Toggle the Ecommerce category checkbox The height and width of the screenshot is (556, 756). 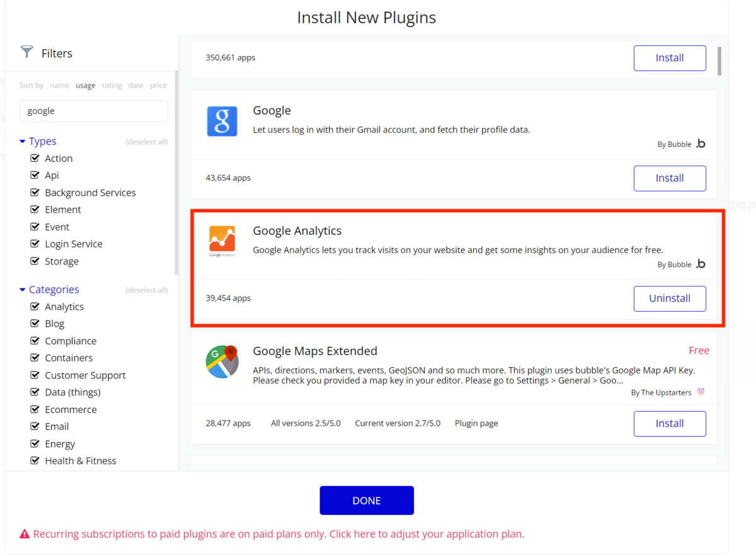[35, 409]
